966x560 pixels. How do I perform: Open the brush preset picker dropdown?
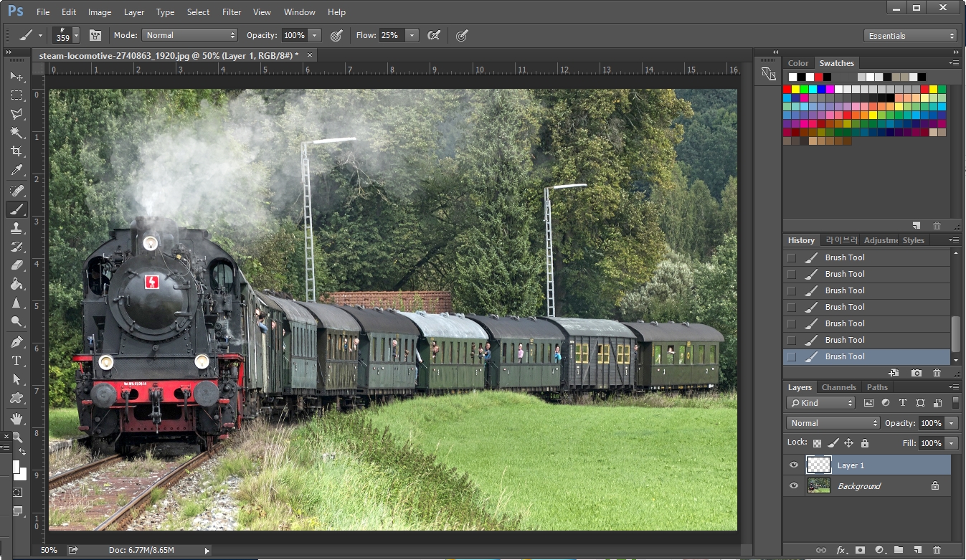tap(76, 35)
